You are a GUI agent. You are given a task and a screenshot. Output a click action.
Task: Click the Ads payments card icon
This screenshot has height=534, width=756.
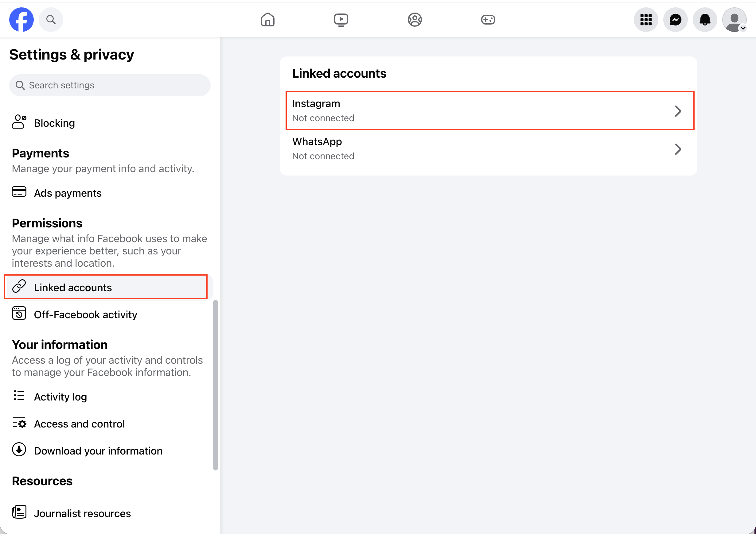[x=19, y=192]
